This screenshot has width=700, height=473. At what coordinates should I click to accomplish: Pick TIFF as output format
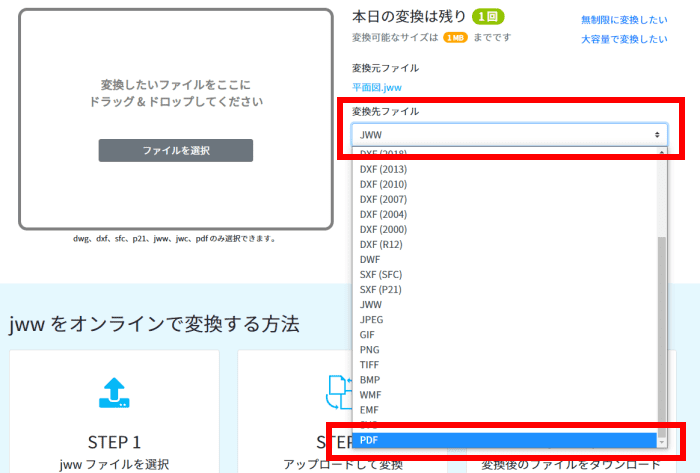(x=504, y=365)
